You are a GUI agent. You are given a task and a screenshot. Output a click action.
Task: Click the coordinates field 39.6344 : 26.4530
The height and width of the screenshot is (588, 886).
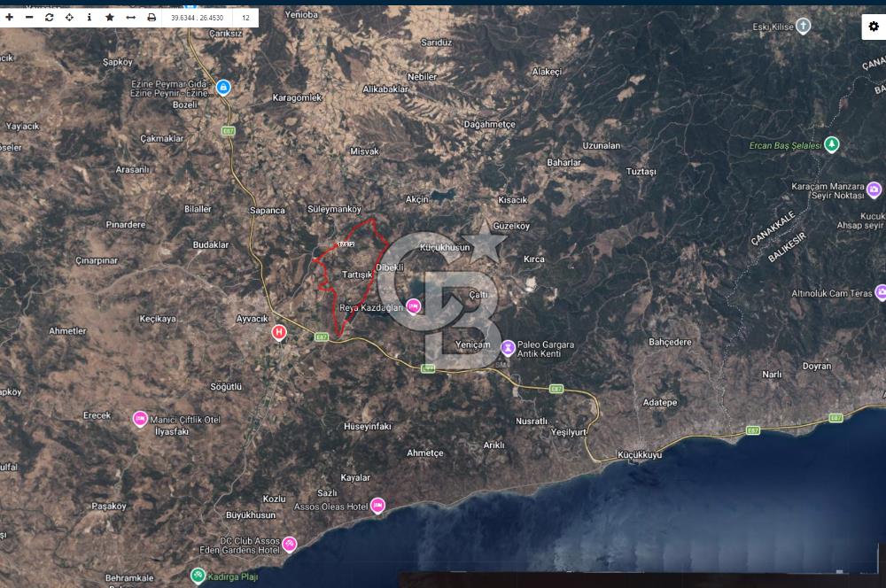click(x=198, y=18)
